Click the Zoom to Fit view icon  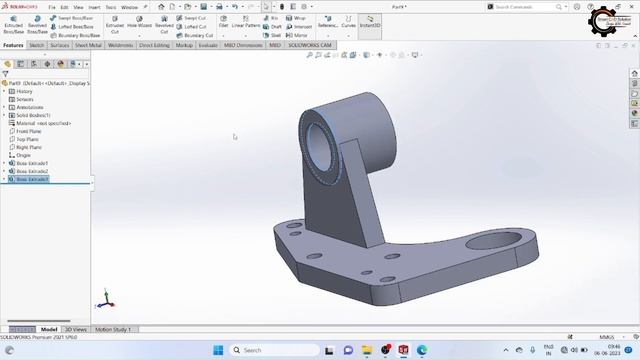click(x=309, y=55)
